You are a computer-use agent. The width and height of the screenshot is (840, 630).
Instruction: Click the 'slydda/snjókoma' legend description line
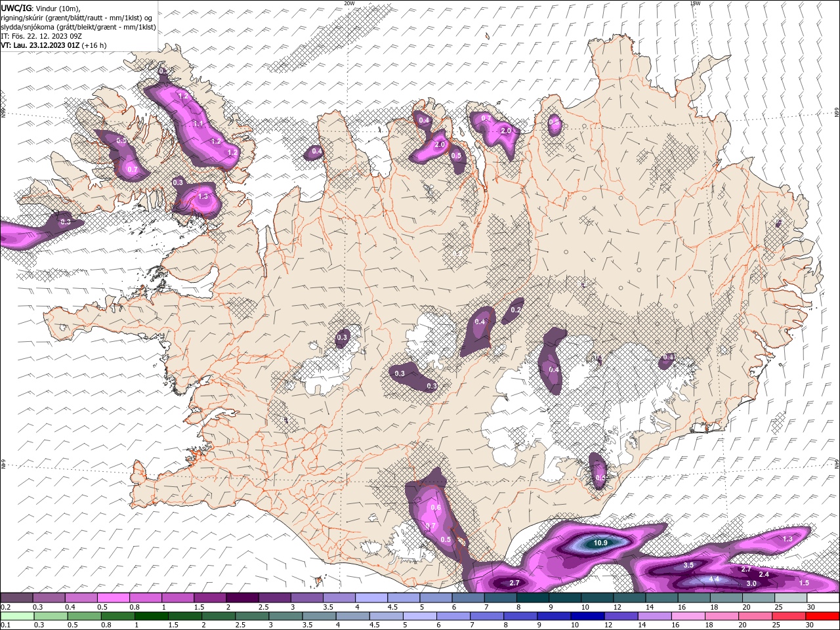click(78, 27)
